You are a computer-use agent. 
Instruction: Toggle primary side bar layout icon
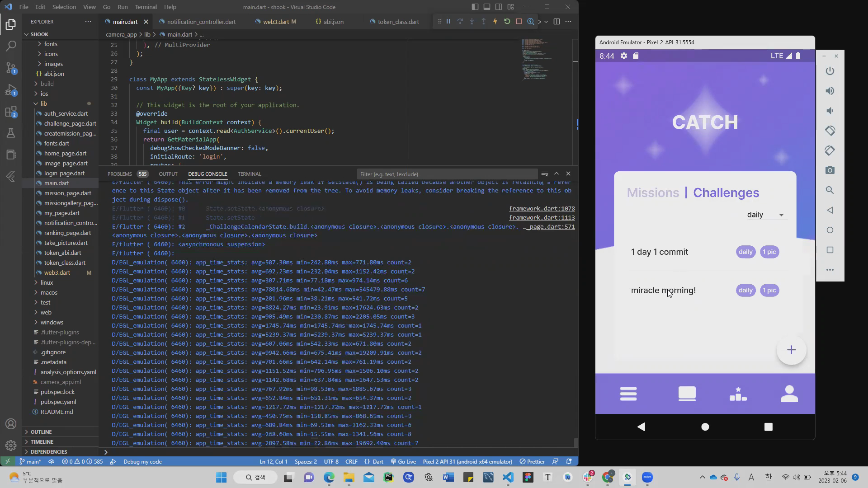point(475,7)
